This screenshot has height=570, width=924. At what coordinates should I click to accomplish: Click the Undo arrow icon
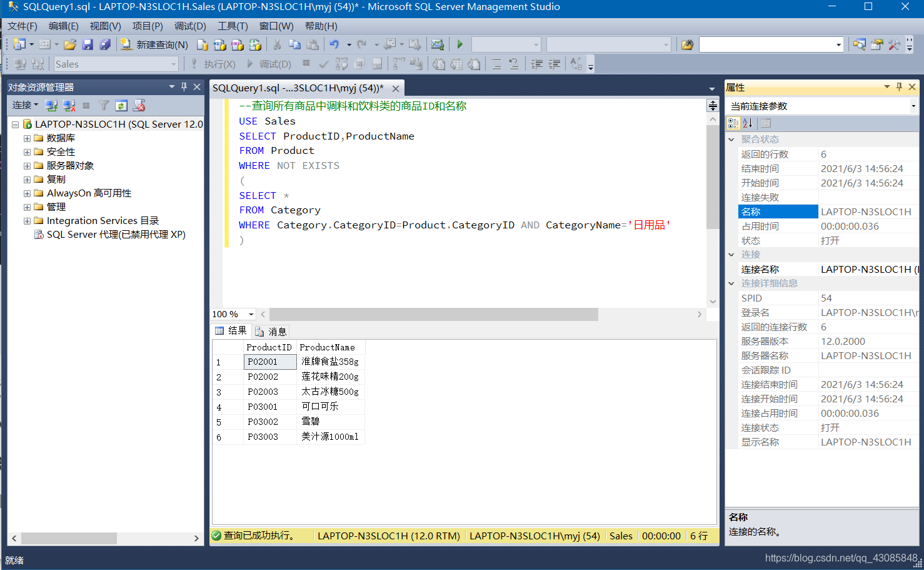click(x=334, y=44)
